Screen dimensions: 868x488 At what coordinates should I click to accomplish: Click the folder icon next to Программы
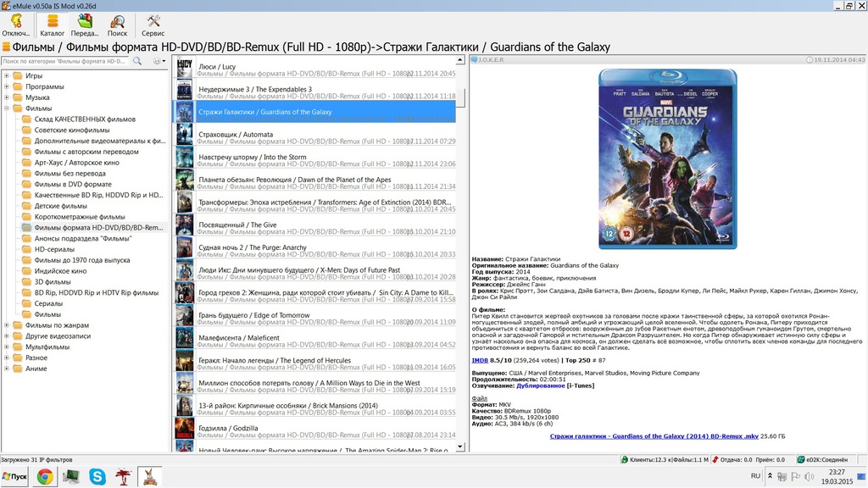point(17,87)
